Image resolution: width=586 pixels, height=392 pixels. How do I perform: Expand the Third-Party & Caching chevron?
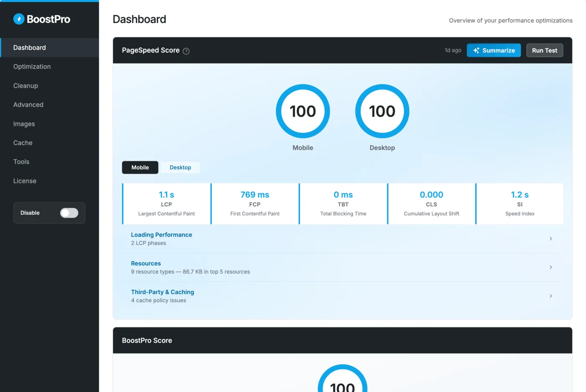tap(551, 296)
